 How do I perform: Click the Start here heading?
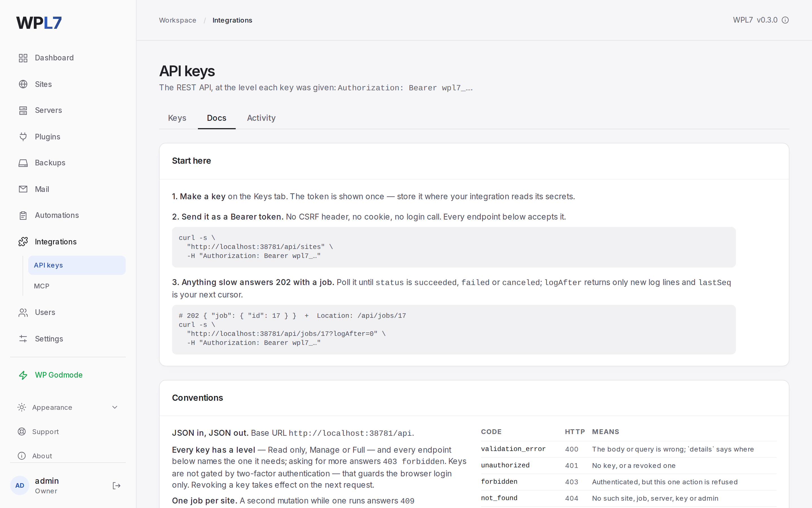[191, 161]
